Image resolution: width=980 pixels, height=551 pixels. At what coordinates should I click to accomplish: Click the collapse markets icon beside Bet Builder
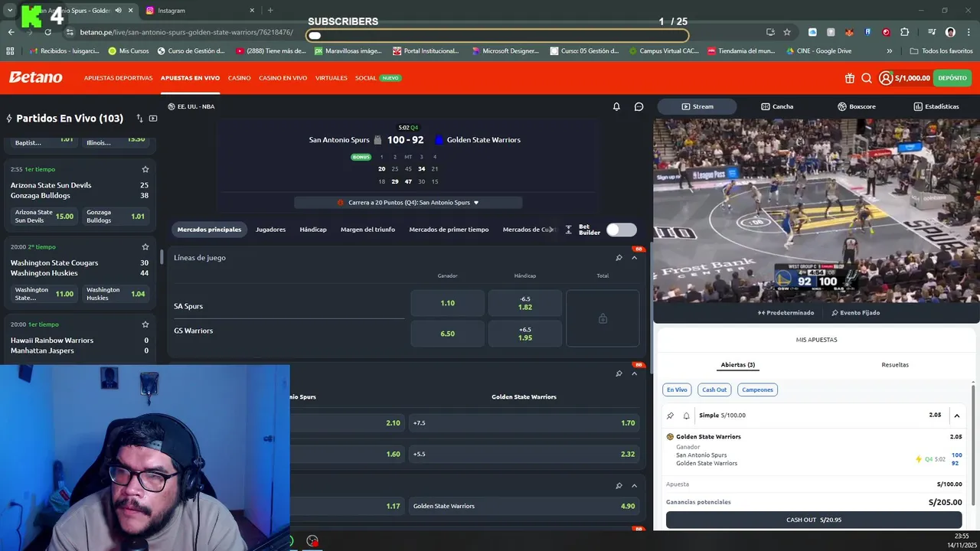pos(568,230)
